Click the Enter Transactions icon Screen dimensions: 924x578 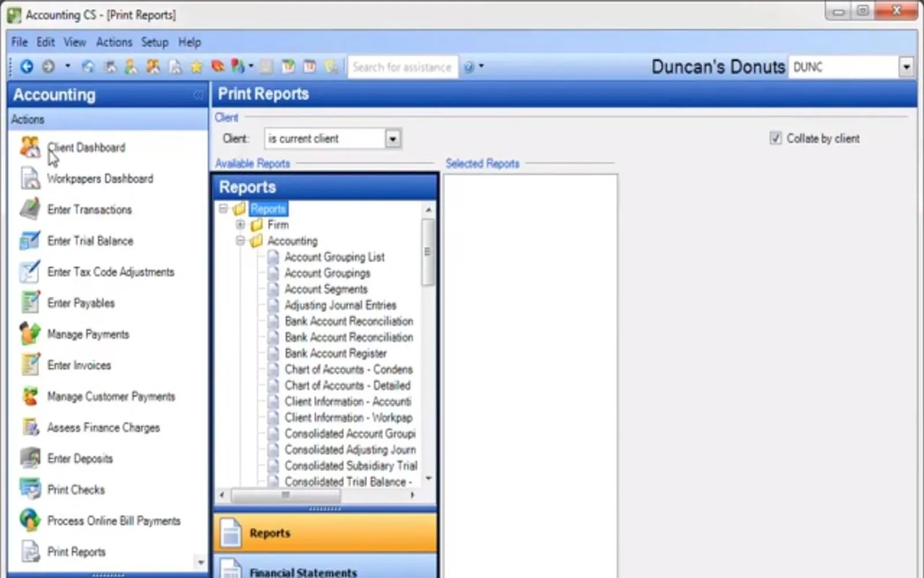tap(29, 209)
